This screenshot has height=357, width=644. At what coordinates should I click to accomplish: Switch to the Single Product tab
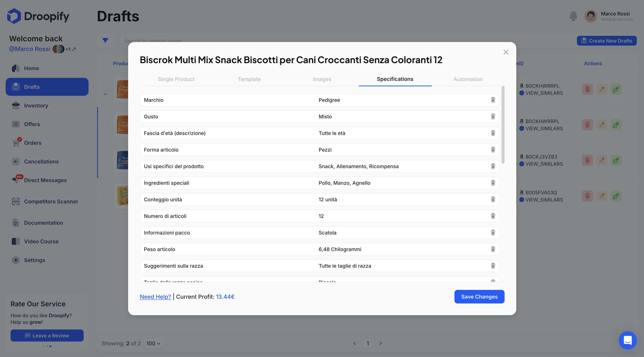coord(176,79)
